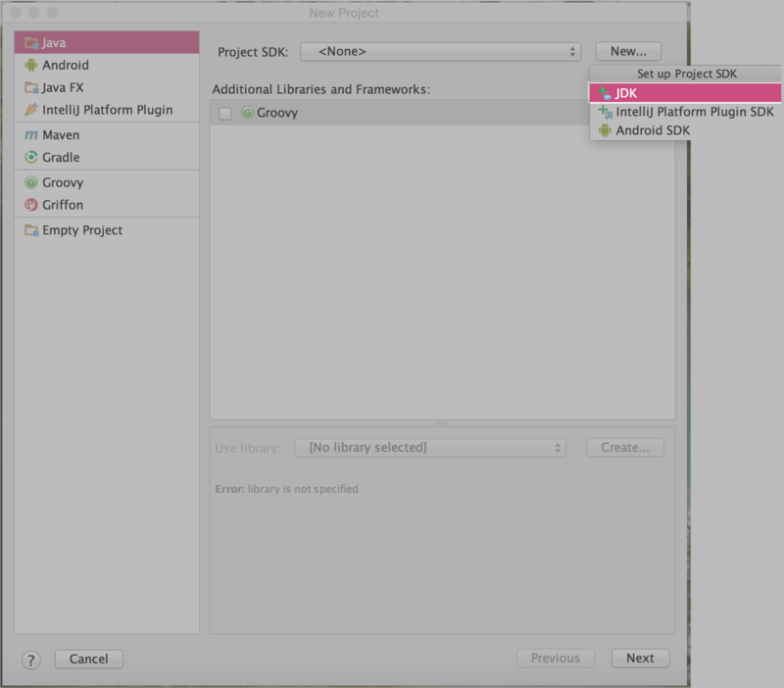Choose IntelliJ Platform Plugin SDK menu entry
This screenshot has height=688, width=784.
(685, 112)
